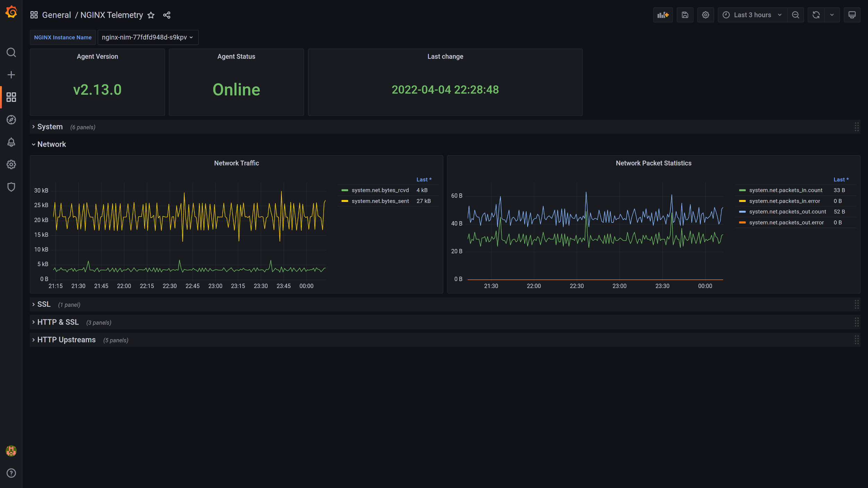Viewport: 868px width, 488px height.
Task: Cycle view mode with monitor icon
Action: pyautogui.click(x=852, y=15)
